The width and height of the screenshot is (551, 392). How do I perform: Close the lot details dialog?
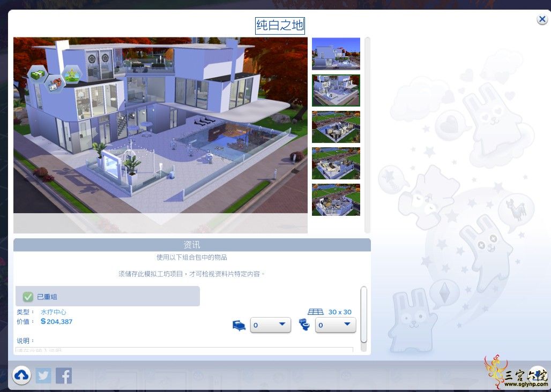542,19
